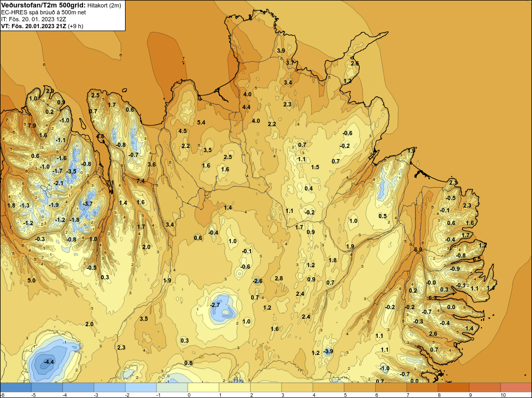Image resolution: width=532 pixels, height=398 pixels.
Task: Click the -1.1 temperature value
Action: click(61, 140)
